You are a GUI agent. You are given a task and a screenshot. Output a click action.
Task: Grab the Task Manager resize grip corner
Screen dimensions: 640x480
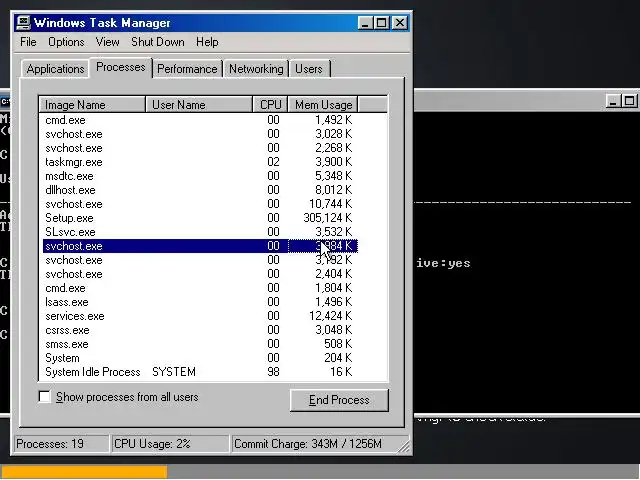tap(404, 448)
